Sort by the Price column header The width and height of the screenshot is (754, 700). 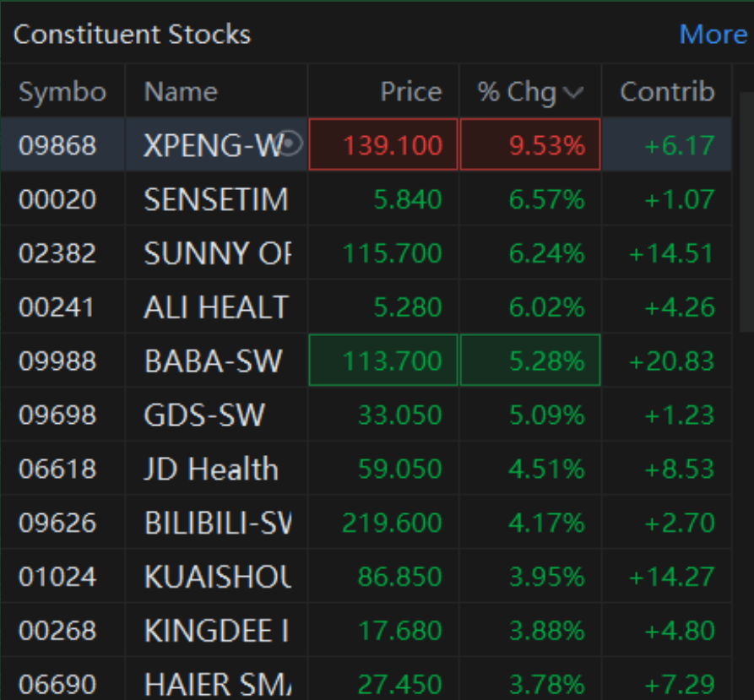pos(411,91)
